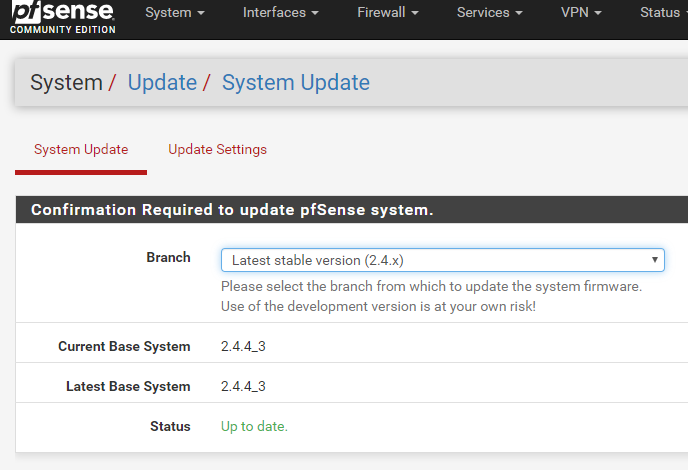Click the 'Please select the branch' help text

pyautogui.click(x=431, y=287)
